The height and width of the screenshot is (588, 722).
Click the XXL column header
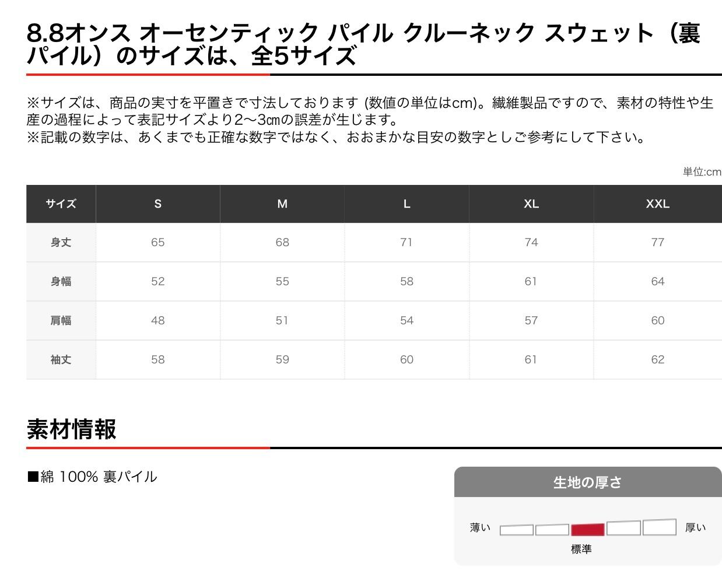[x=657, y=204]
